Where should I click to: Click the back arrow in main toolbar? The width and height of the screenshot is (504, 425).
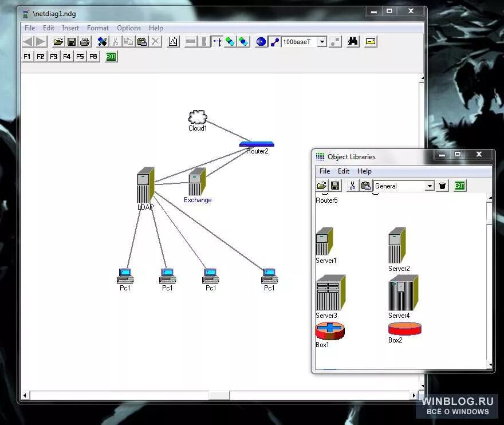[x=28, y=41]
